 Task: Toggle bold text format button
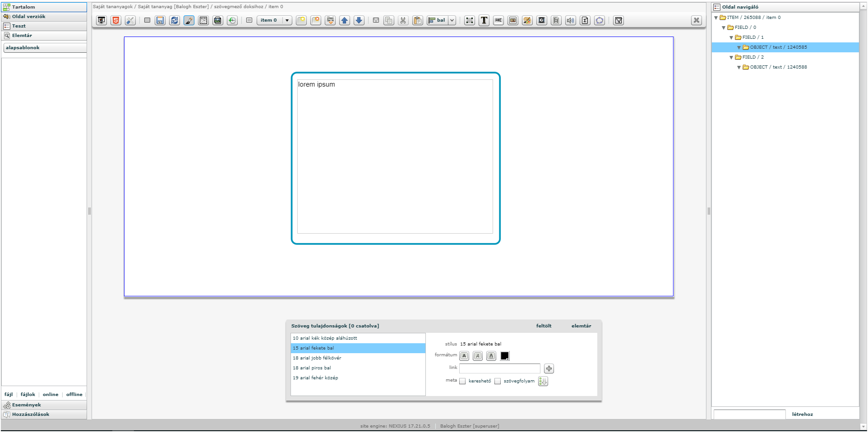pyautogui.click(x=464, y=356)
